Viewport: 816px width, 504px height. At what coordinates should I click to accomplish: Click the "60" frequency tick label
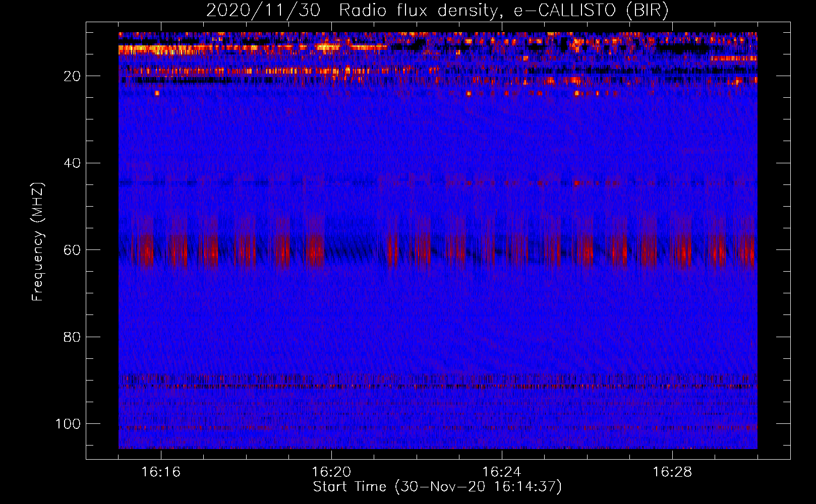(72, 250)
